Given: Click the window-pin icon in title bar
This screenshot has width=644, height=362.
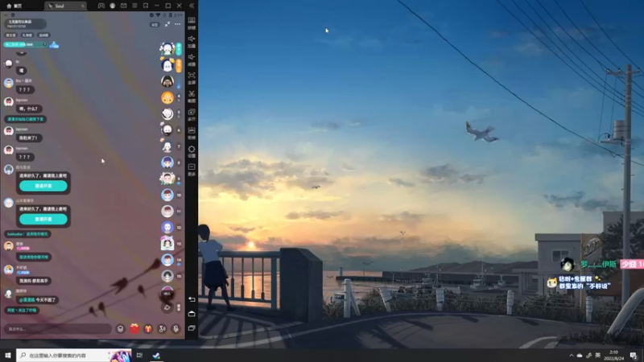Looking at the screenshot, I should [146, 6].
